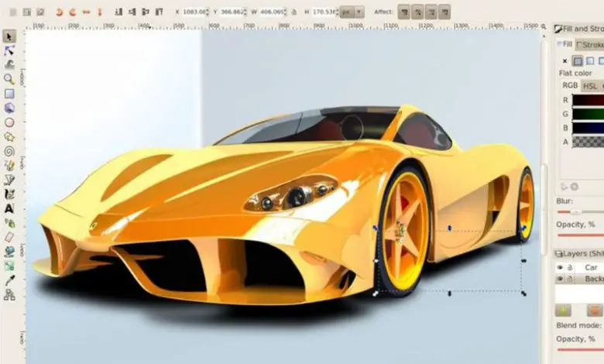Select the Car layer row
The width and height of the screenshot is (604, 364).
click(x=579, y=267)
